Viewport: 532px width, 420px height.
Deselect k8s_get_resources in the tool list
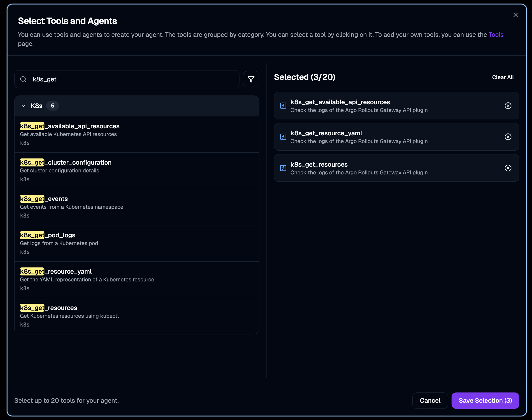pos(137,316)
